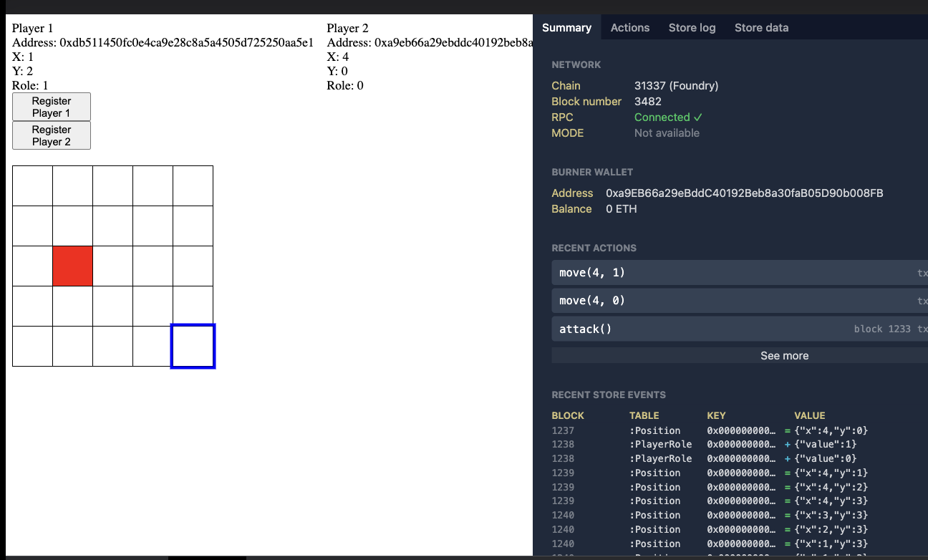
Task: Click Player 1 'Role: 1' text
Action: (30, 85)
